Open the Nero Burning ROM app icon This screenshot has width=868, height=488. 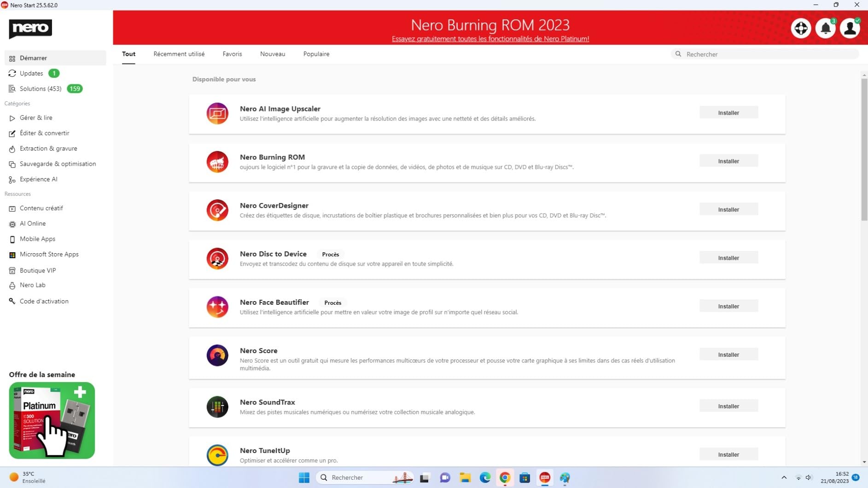tap(217, 162)
